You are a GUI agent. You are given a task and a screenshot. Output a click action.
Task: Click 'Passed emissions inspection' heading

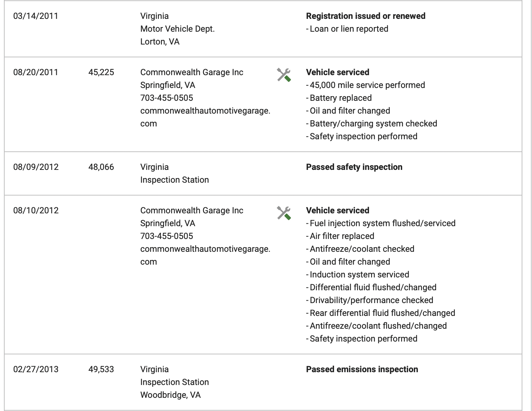[362, 369]
